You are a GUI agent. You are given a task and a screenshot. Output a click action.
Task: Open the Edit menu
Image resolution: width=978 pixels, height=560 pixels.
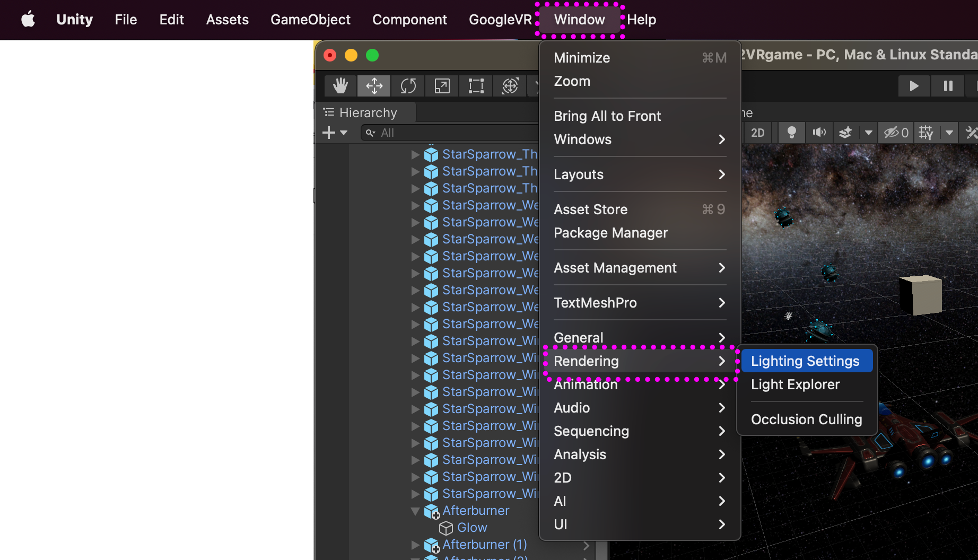(172, 20)
